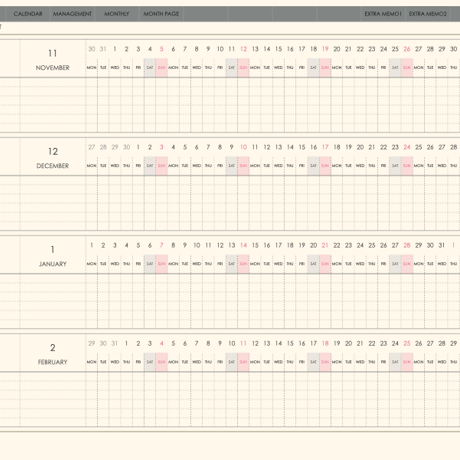460x460 pixels.
Task: Click the NOVEMBER month label
Action: pos(53,68)
